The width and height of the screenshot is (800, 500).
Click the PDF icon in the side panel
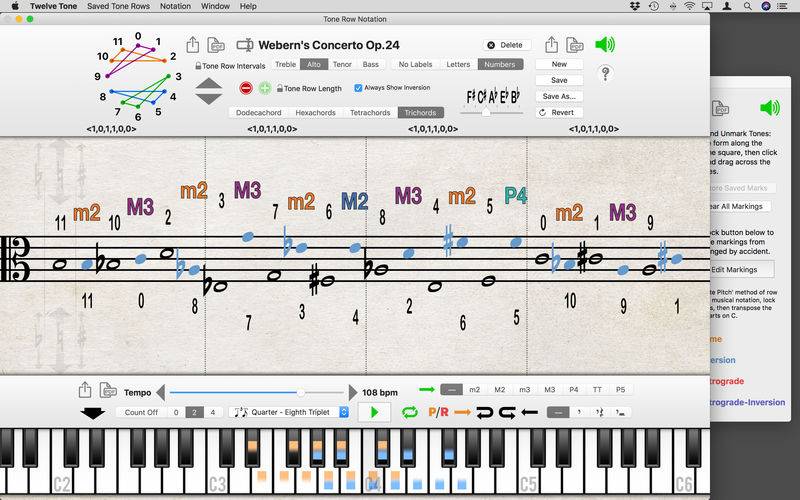coord(719,108)
